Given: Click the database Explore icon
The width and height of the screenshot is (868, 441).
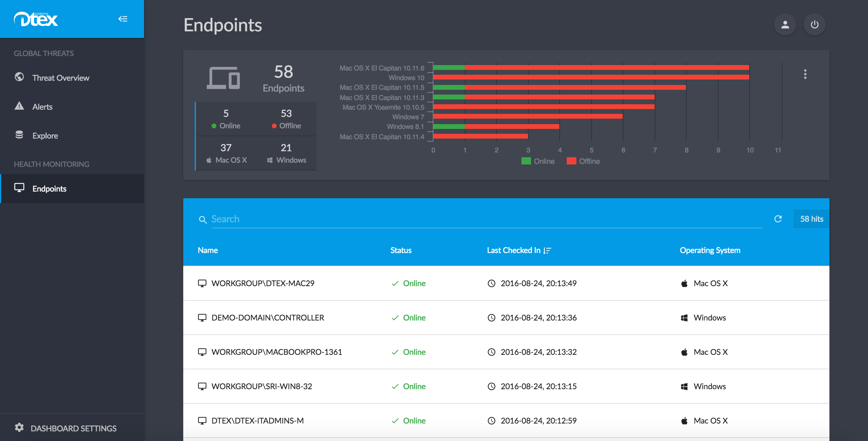Looking at the screenshot, I should click(x=19, y=135).
